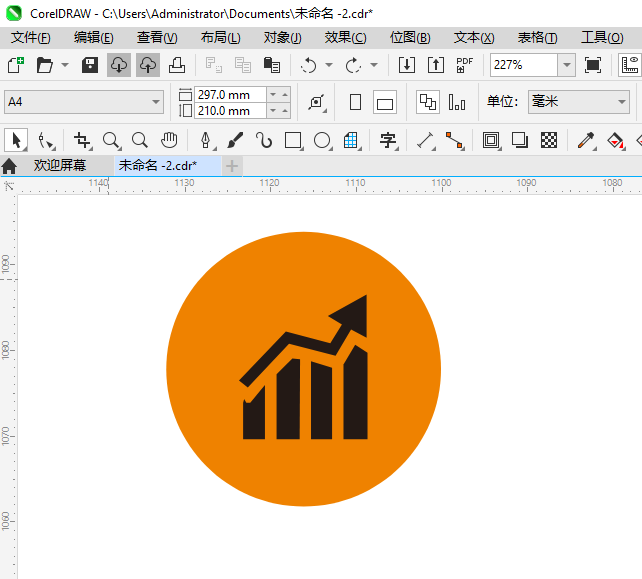The width and height of the screenshot is (642, 579).
Task: Select the Ellipse tool
Action: [322, 140]
